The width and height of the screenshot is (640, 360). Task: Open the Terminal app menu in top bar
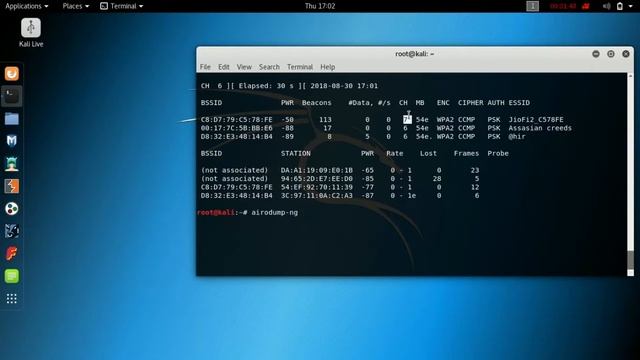point(122,6)
